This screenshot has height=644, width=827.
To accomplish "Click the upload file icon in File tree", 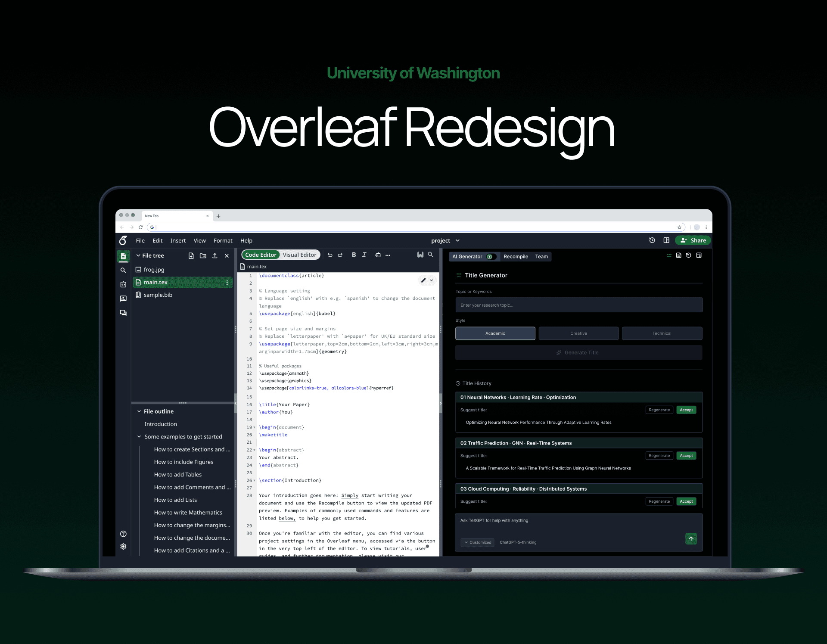I will 215,255.
